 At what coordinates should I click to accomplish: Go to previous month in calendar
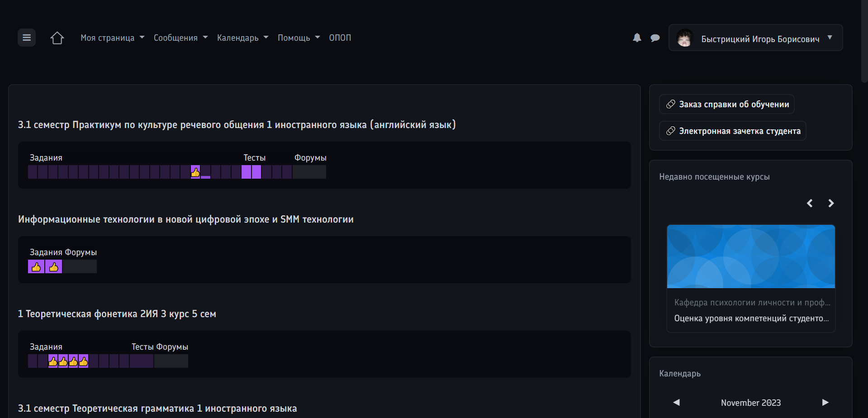point(676,402)
